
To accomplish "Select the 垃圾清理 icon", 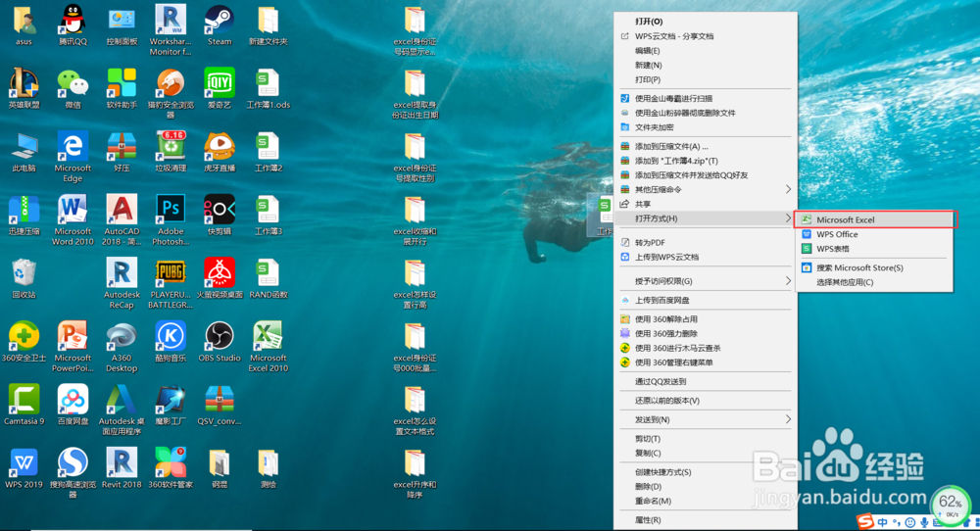I will [170, 152].
